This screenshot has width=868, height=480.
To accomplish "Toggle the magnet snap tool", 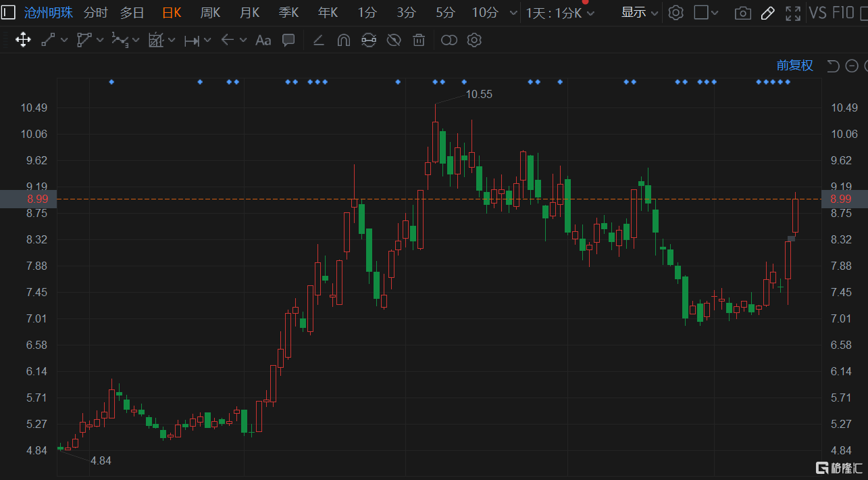I will click(x=343, y=41).
